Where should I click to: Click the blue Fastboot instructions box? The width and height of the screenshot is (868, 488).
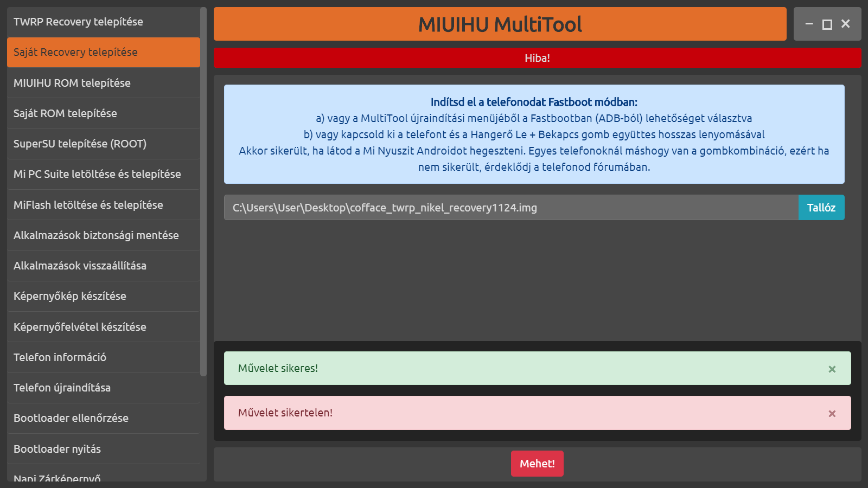534,134
